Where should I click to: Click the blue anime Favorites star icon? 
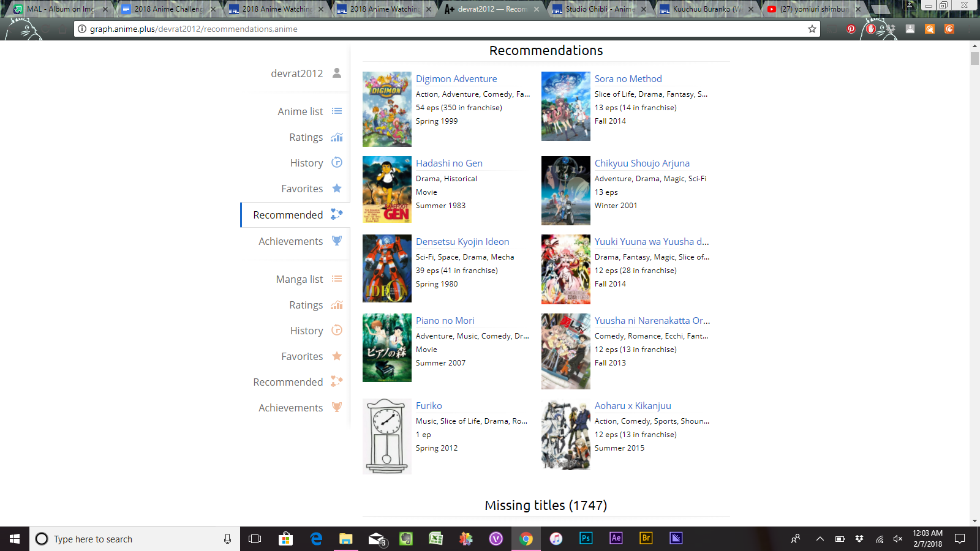tap(336, 189)
